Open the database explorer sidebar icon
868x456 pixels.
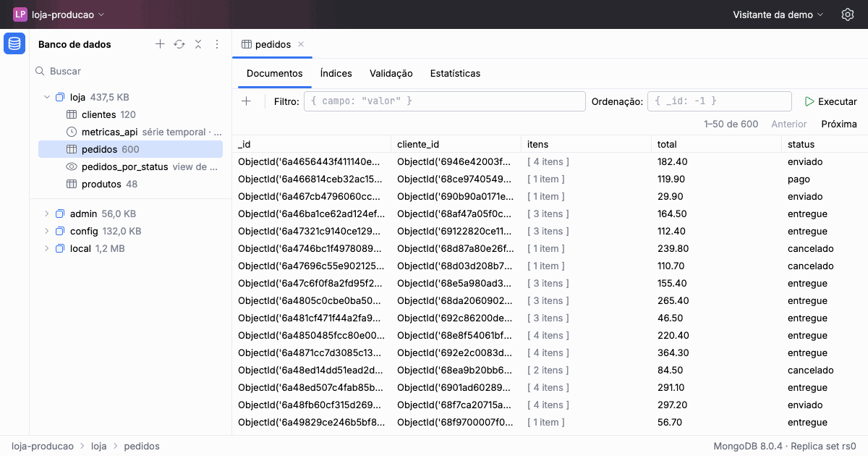click(14, 44)
